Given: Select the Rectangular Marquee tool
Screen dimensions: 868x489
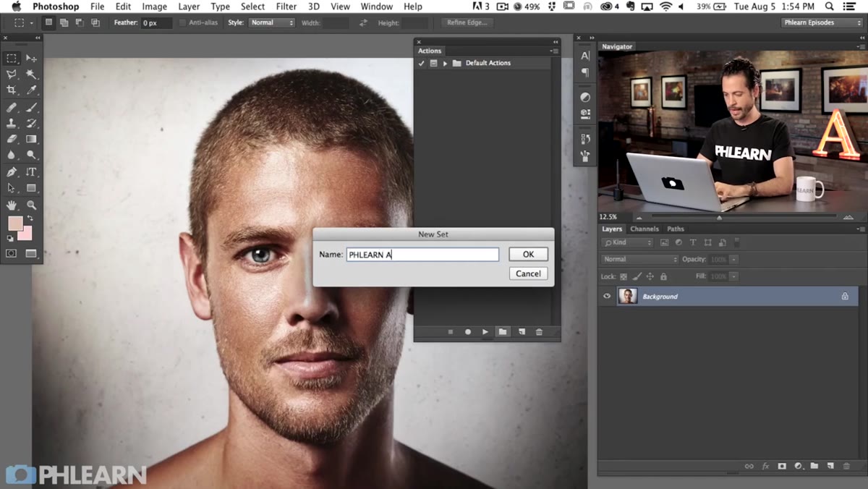Looking at the screenshot, I should point(12,58).
